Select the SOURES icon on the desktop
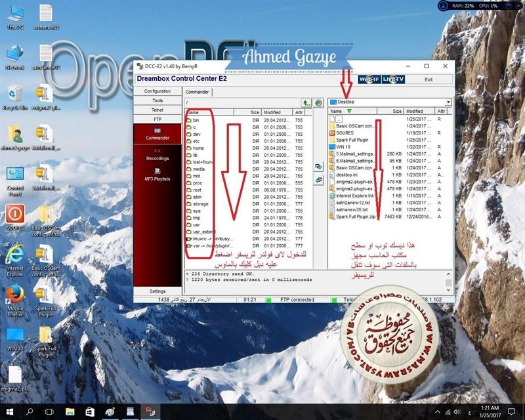525x420 pixels. (15, 218)
